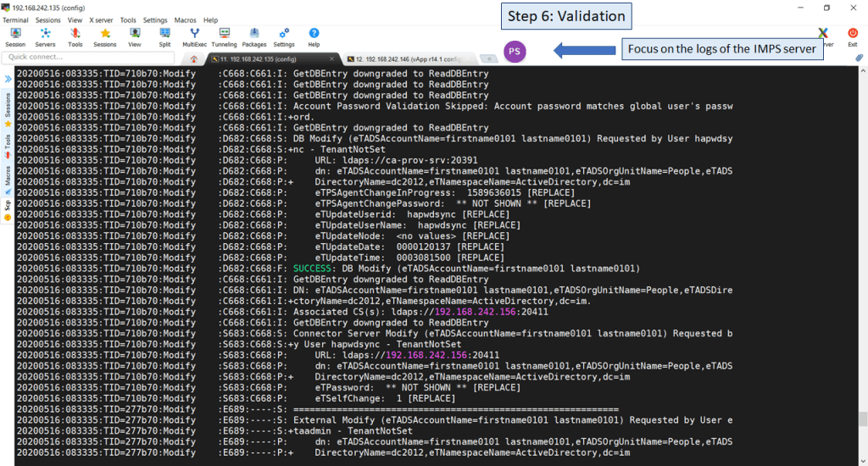The height and width of the screenshot is (466, 868).
Task: Enable MultiExec mode from toolbar
Action: tap(194, 36)
